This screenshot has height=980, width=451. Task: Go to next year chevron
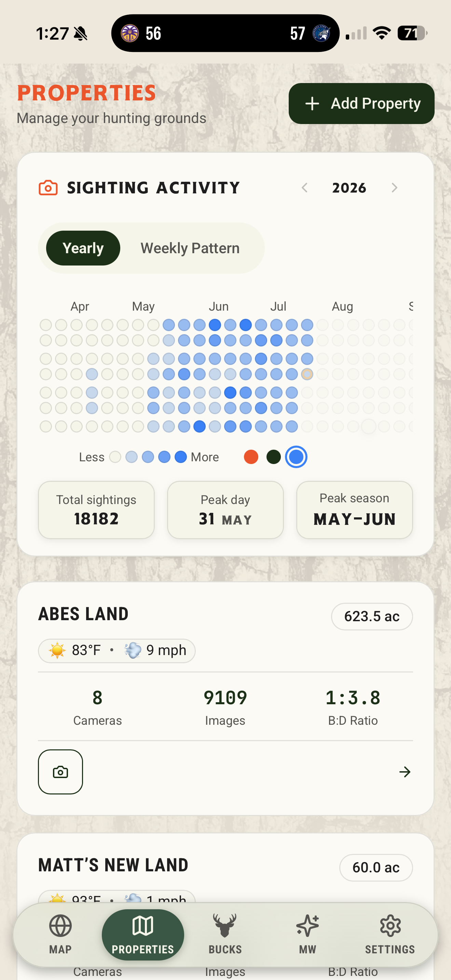click(394, 188)
